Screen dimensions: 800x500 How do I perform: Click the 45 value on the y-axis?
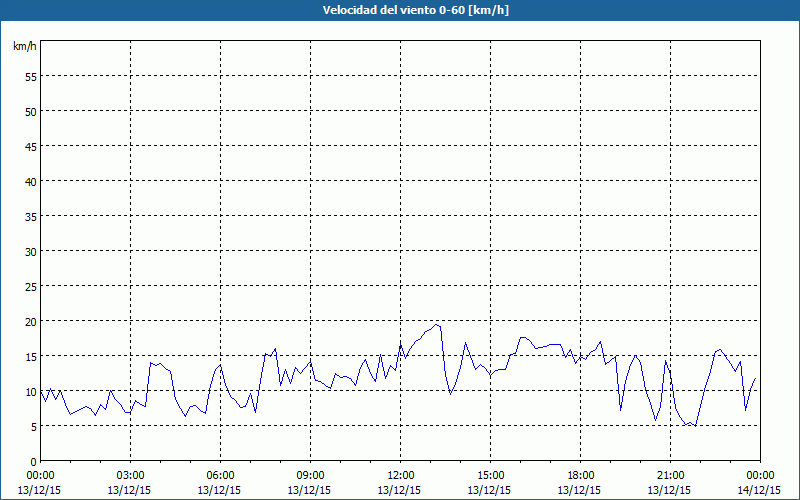tap(31, 147)
